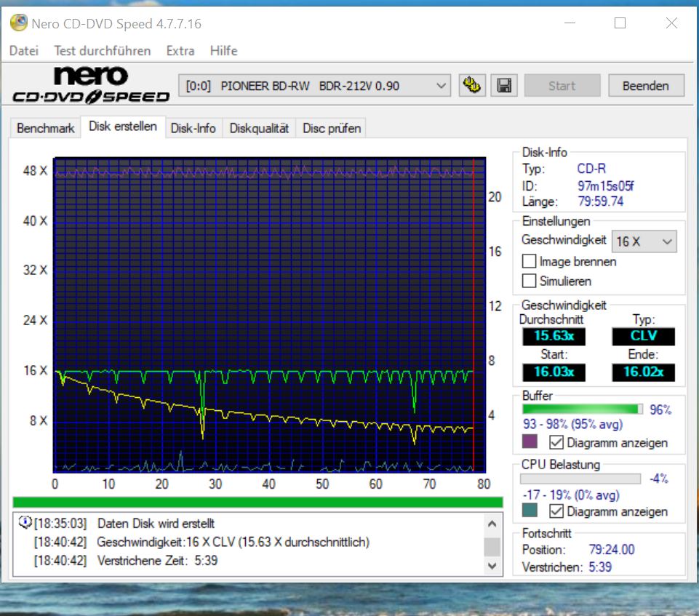699x616 pixels.
Task: Save results with the floppy disk icon
Action: coord(504,85)
